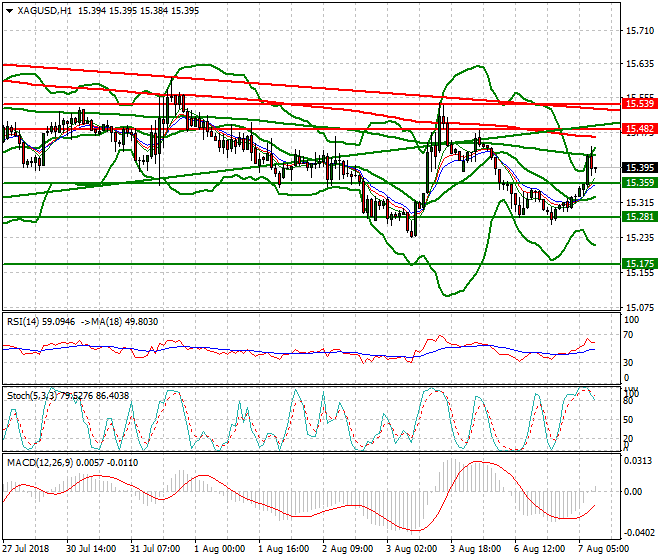
Task: Click the 27 Jul 2018 date label
Action: [26, 549]
